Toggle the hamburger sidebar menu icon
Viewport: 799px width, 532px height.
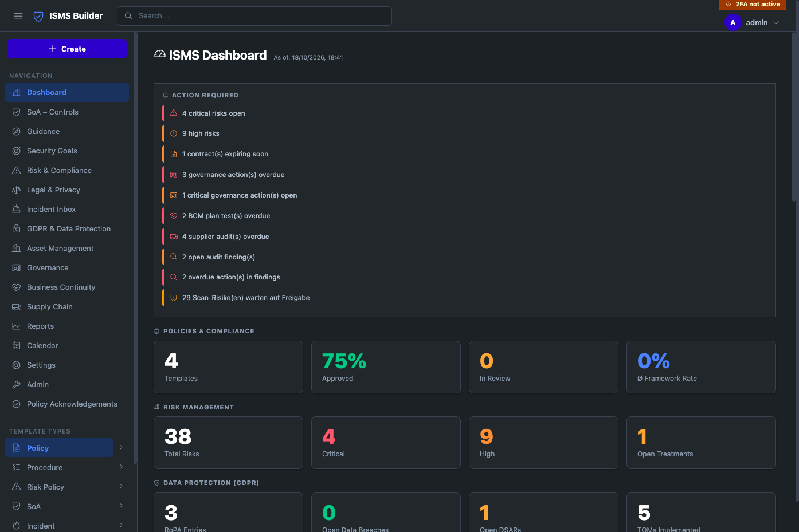pos(18,16)
